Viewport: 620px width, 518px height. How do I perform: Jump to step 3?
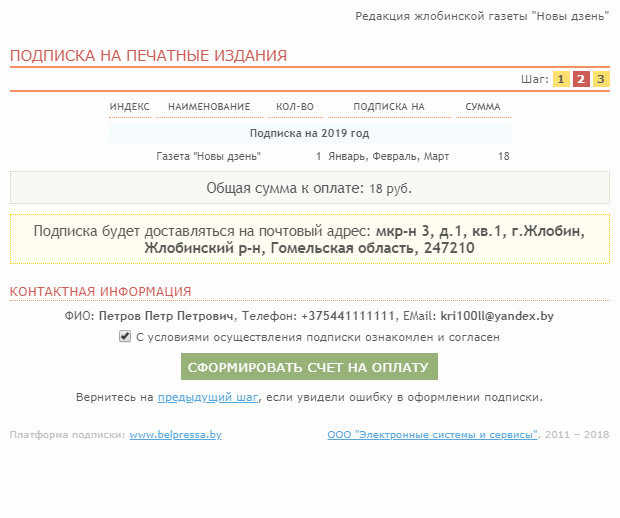coord(601,79)
